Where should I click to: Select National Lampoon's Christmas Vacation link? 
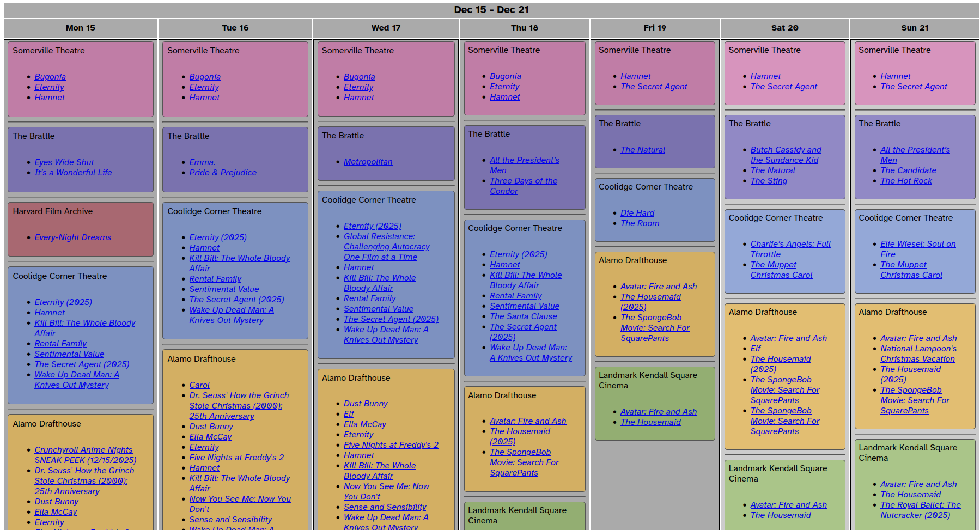pos(918,349)
